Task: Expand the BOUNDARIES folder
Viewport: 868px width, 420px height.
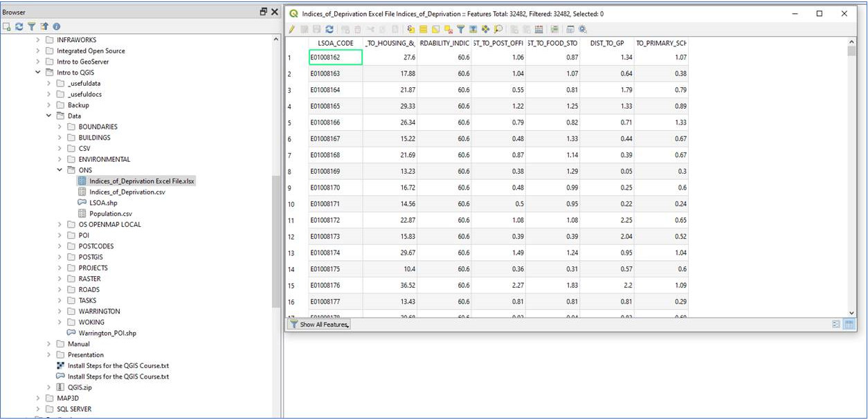Action: (60, 127)
